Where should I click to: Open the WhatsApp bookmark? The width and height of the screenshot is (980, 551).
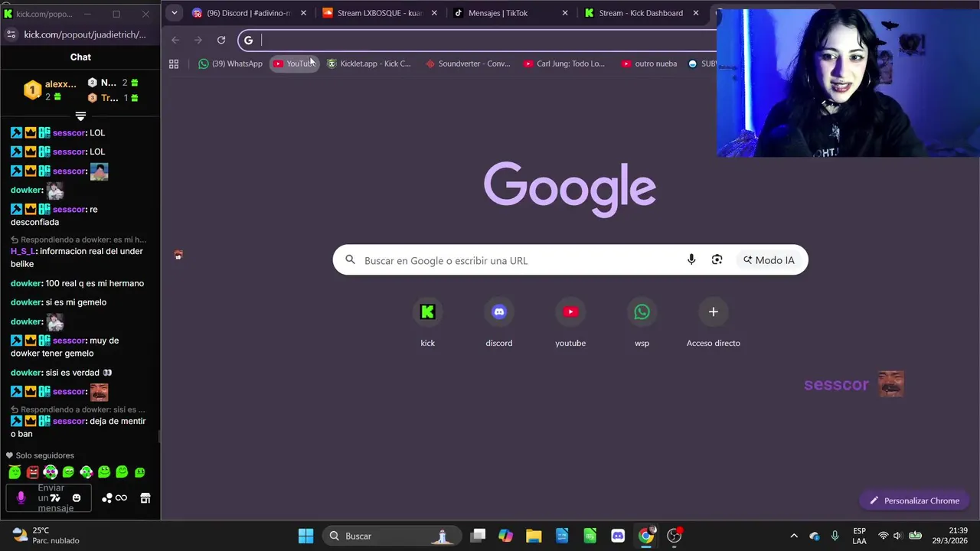click(x=230, y=64)
